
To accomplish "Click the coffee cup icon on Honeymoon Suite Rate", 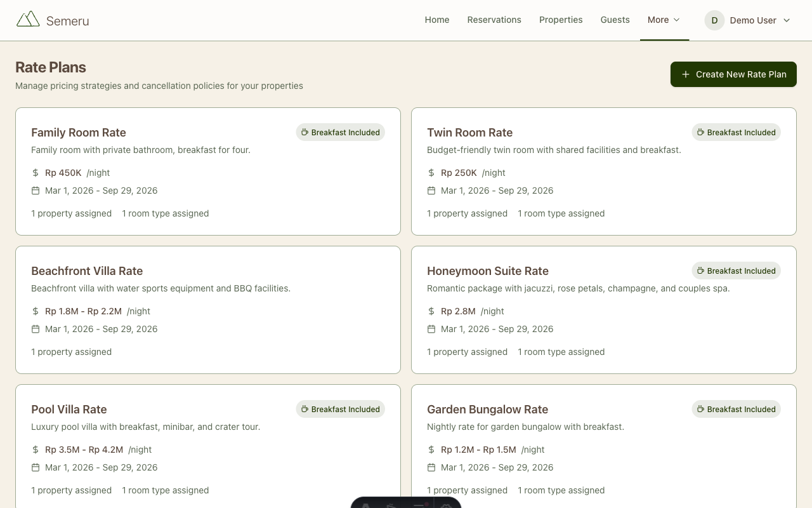I will [700, 271].
